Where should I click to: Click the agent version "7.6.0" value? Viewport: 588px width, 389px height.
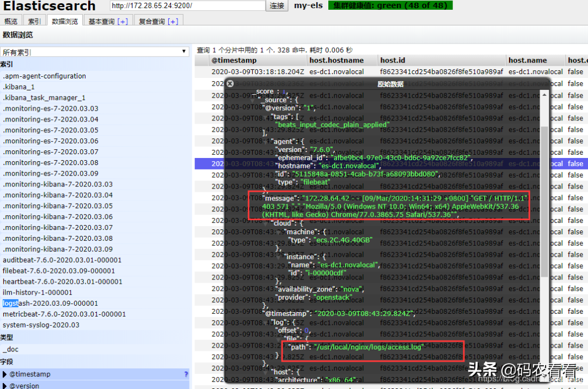coord(321,150)
